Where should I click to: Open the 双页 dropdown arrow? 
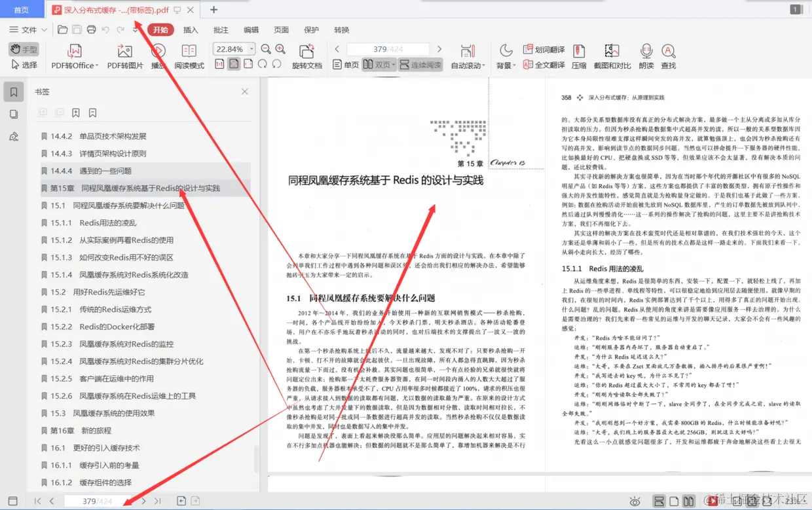click(x=394, y=65)
